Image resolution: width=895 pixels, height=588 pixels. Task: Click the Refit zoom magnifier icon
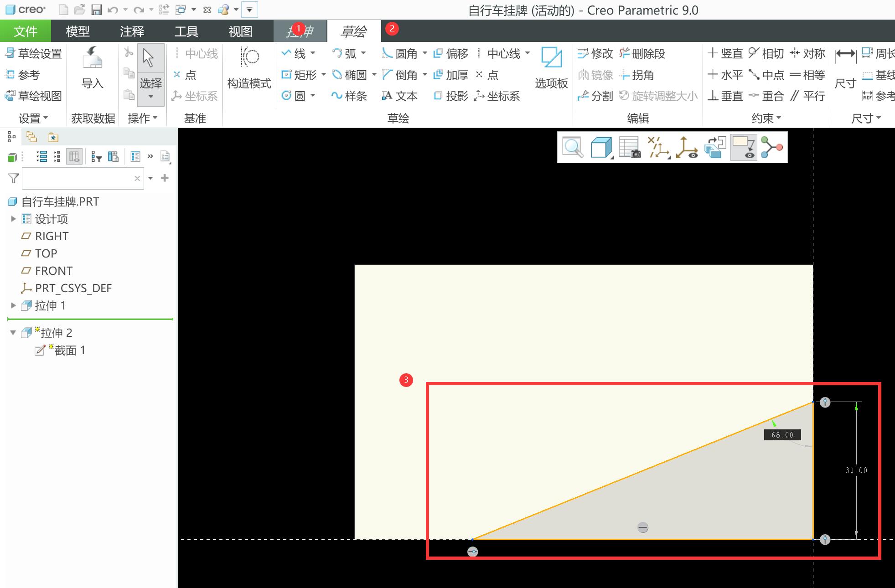click(x=573, y=148)
